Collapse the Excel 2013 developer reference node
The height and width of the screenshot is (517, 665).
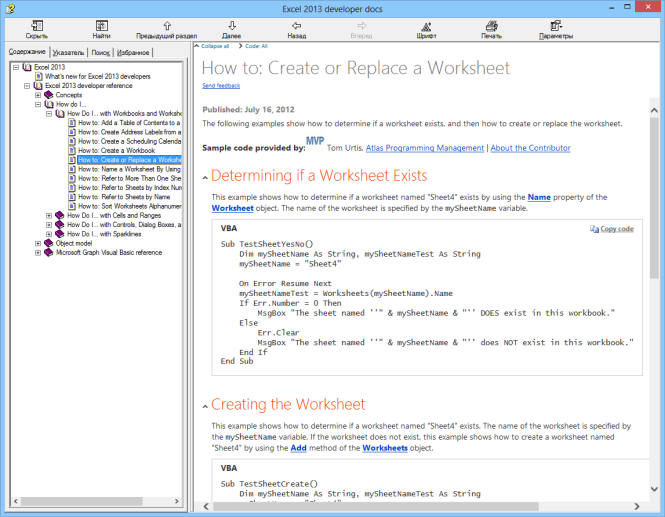[27, 86]
